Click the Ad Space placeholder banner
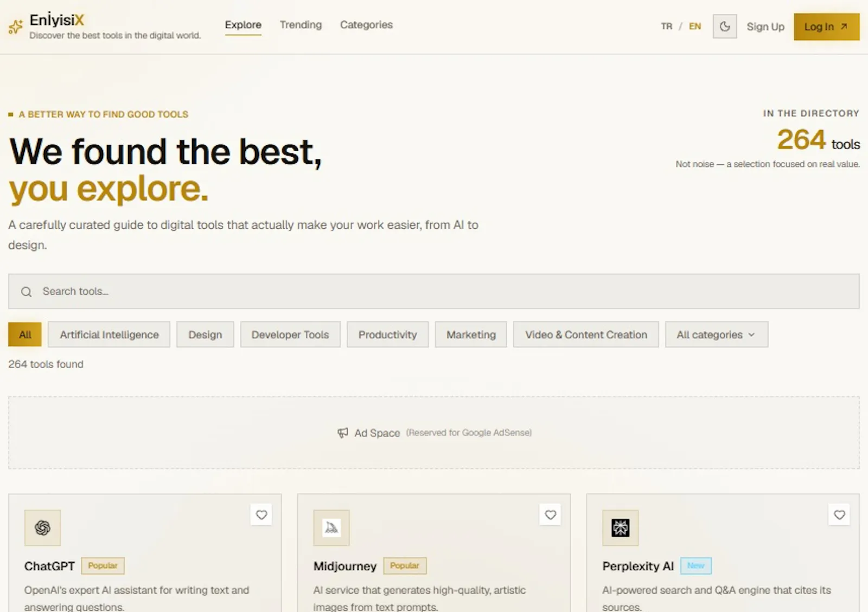The width and height of the screenshot is (868, 612). [x=434, y=433]
